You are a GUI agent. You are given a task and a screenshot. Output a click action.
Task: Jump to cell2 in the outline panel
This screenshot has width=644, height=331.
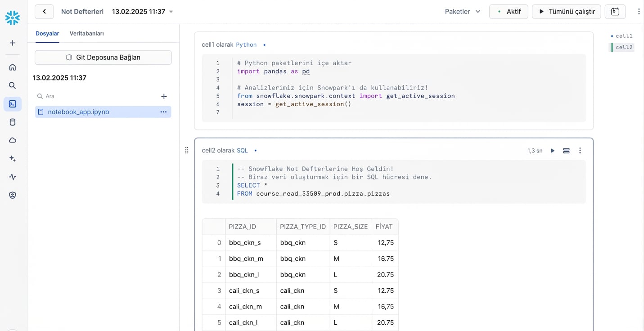tap(624, 47)
